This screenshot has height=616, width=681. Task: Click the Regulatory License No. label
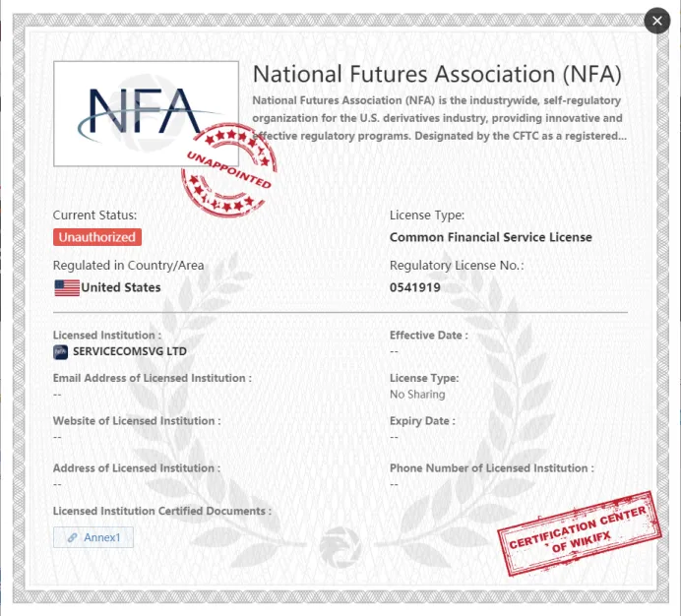(457, 266)
